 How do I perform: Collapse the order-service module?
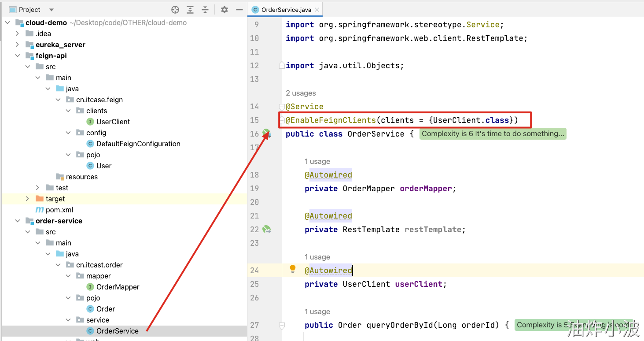click(17, 221)
